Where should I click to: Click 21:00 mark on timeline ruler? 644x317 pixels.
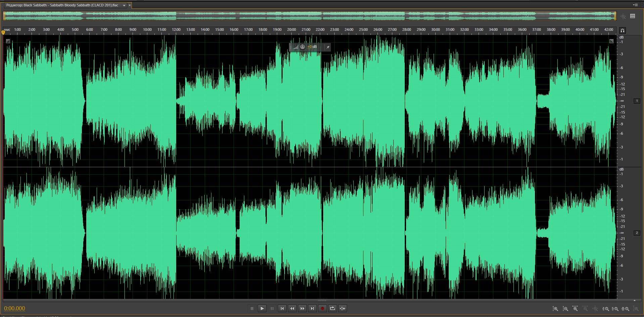(306, 29)
